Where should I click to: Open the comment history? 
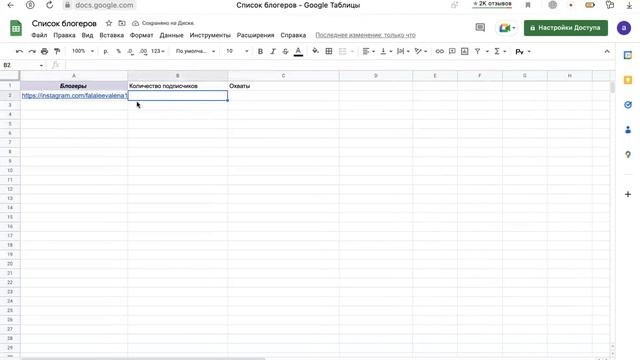point(480,28)
